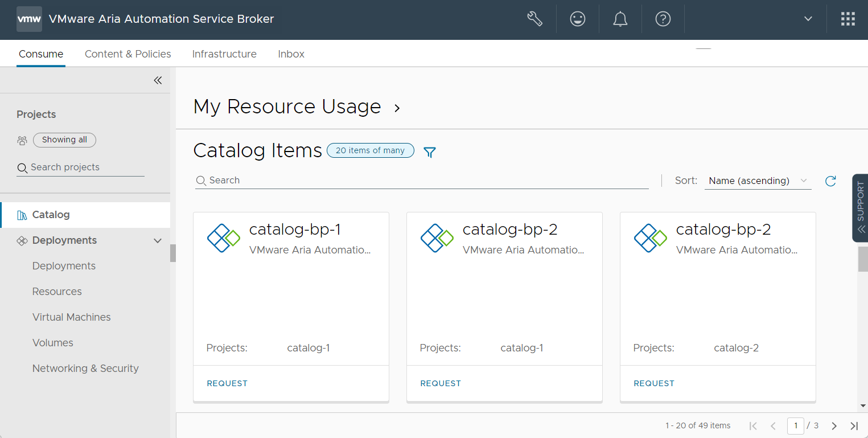Open the notifications bell icon
This screenshot has height=438, width=868.
point(620,19)
